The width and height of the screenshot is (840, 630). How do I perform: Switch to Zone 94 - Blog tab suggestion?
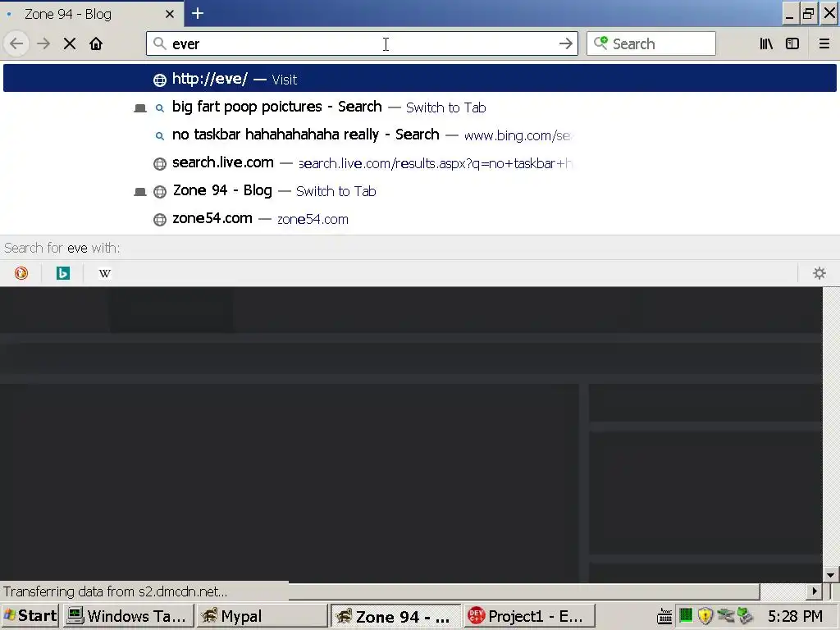tap(420, 190)
